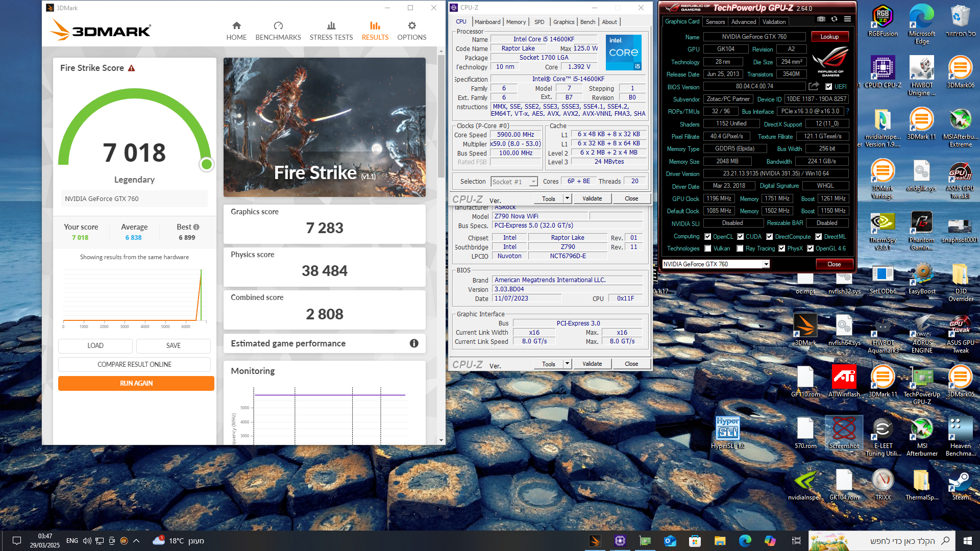Click the scroll up arrow in 3DMark results

[x=441, y=51]
